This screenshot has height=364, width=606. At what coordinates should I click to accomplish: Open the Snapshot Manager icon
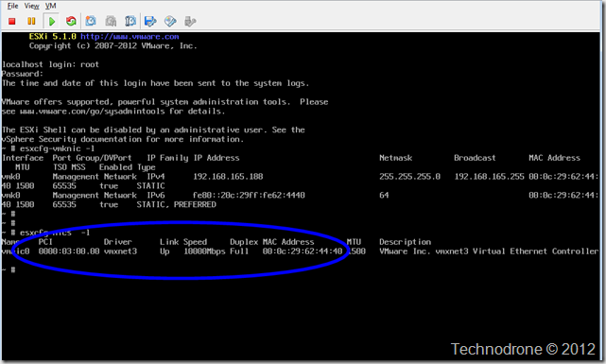click(x=130, y=21)
